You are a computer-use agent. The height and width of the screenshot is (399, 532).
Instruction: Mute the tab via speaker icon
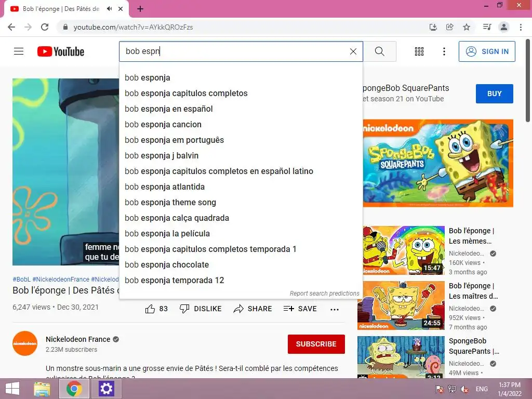109,9
